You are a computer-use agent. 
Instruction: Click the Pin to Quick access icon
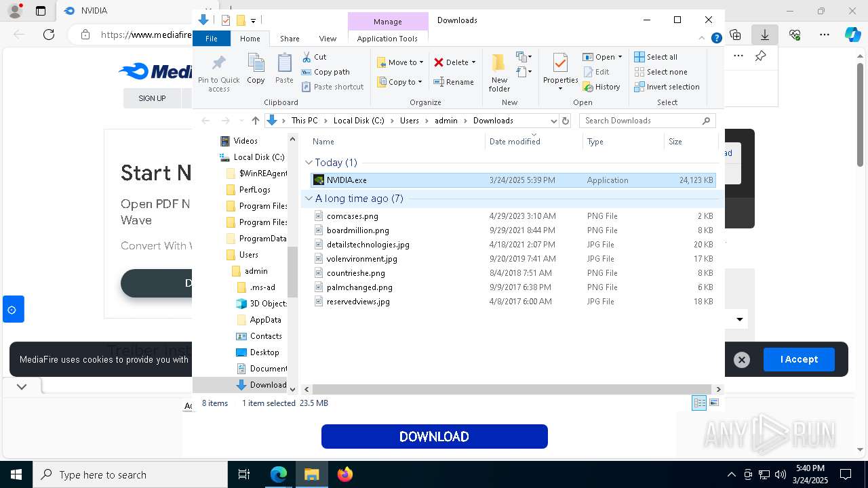[x=218, y=73]
